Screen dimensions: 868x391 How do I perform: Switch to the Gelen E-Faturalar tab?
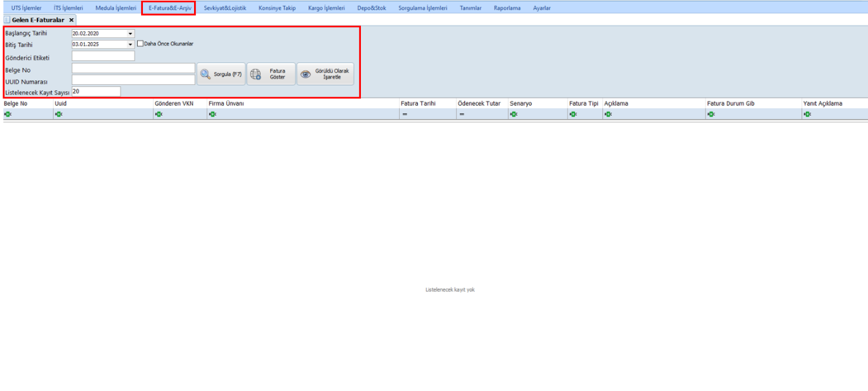pos(38,20)
